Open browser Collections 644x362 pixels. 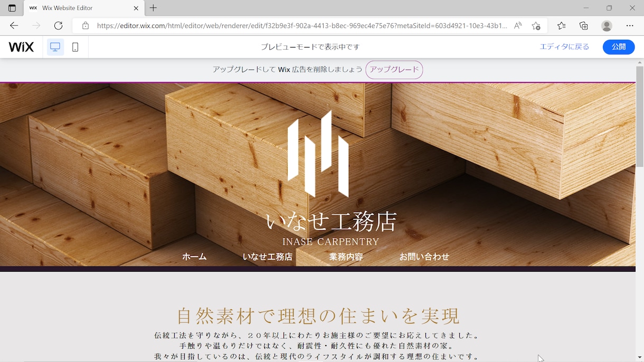[x=583, y=25]
